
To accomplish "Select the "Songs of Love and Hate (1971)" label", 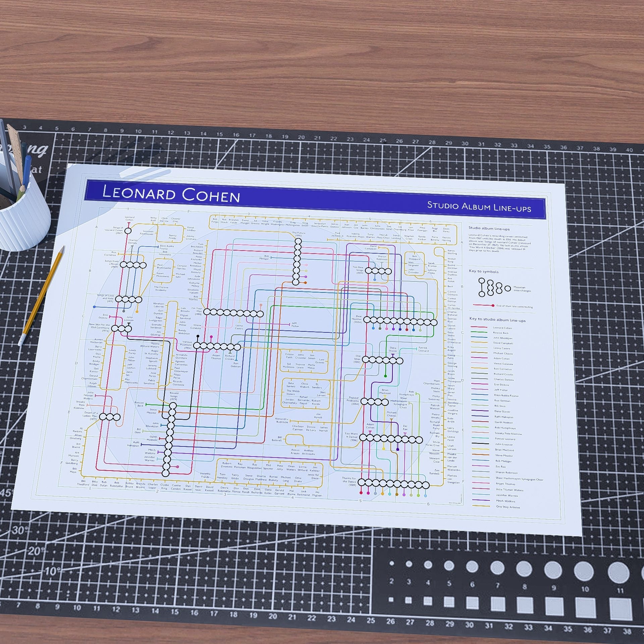I will 106,298.
